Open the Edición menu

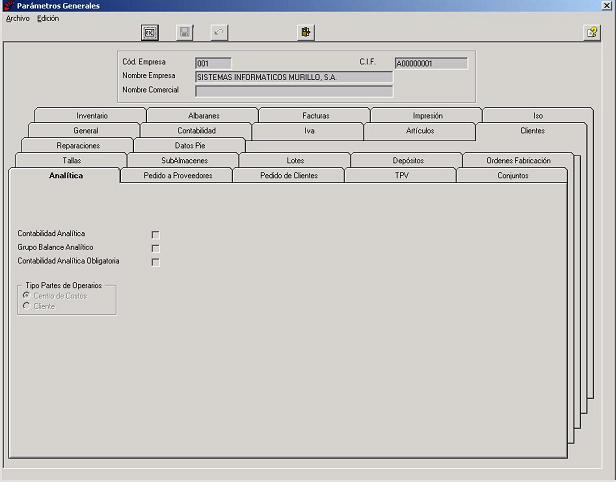point(48,18)
